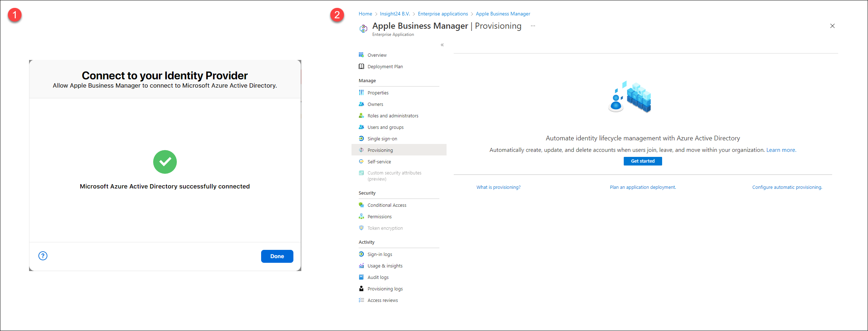
Task: Select the Provisioning menu item
Action: pos(399,150)
